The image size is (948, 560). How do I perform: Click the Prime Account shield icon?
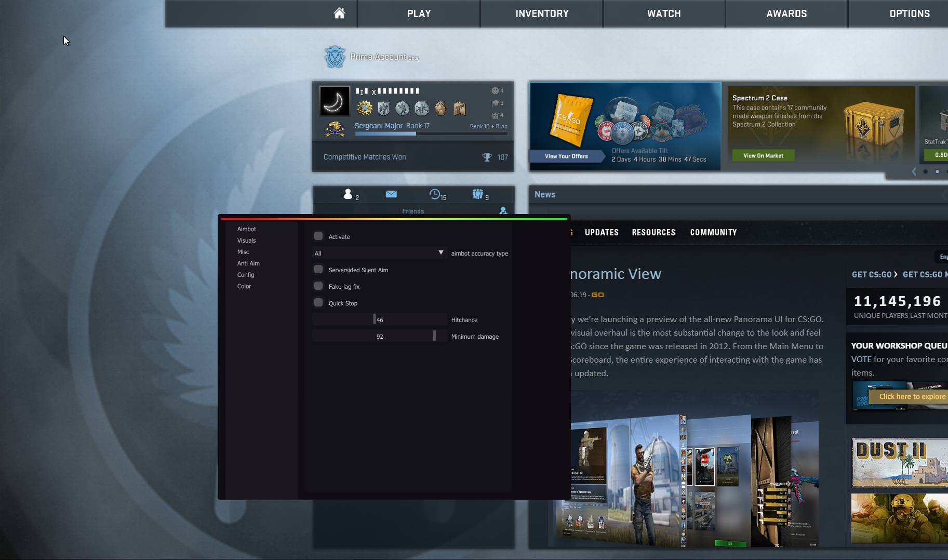(335, 57)
